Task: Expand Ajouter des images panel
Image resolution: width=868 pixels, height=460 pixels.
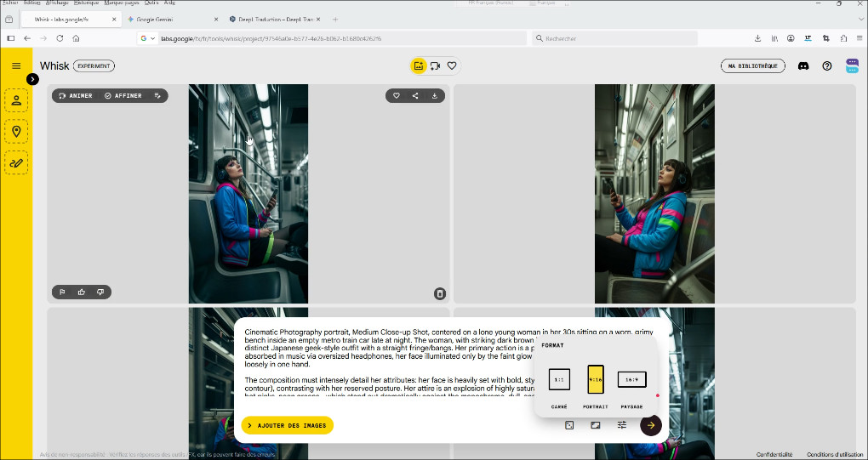Action: click(287, 425)
